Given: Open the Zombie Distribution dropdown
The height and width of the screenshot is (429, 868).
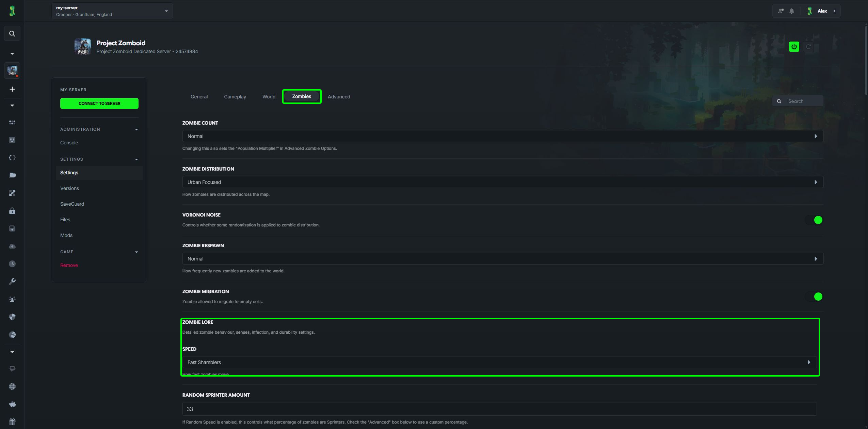Looking at the screenshot, I should click(x=503, y=182).
